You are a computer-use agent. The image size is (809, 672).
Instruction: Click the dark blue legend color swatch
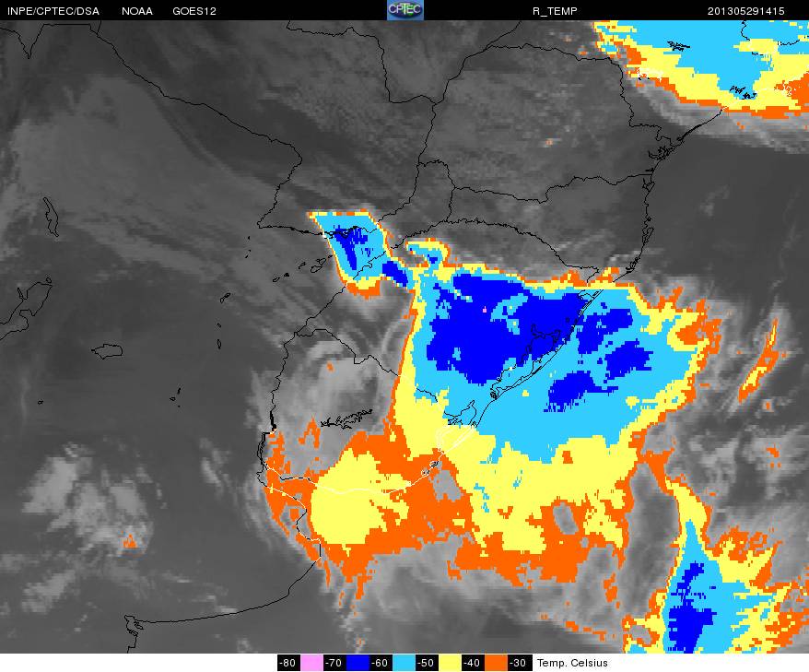[x=357, y=663]
